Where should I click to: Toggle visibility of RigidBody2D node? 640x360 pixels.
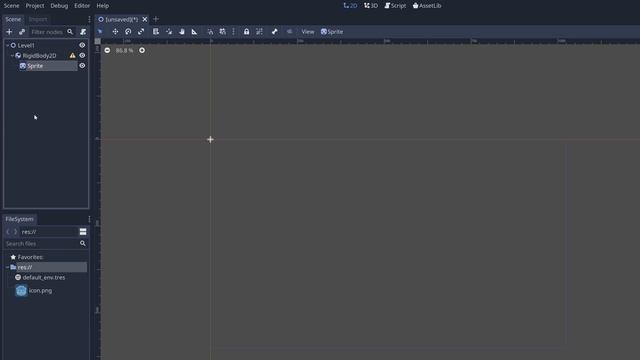pyautogui.click(x=82, y=56)
